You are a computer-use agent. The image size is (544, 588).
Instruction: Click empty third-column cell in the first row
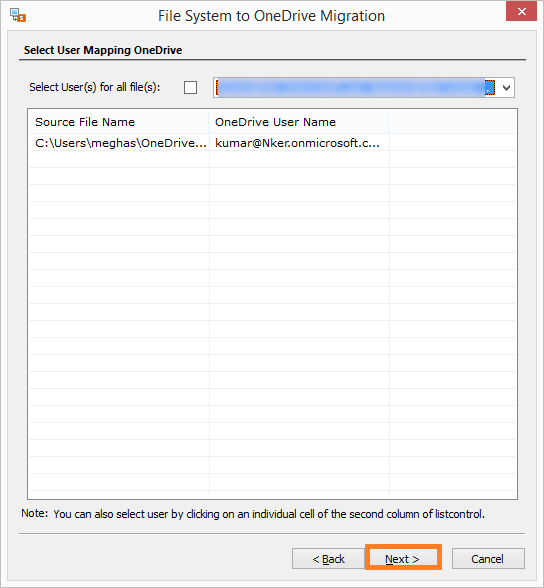coord(453,143)
